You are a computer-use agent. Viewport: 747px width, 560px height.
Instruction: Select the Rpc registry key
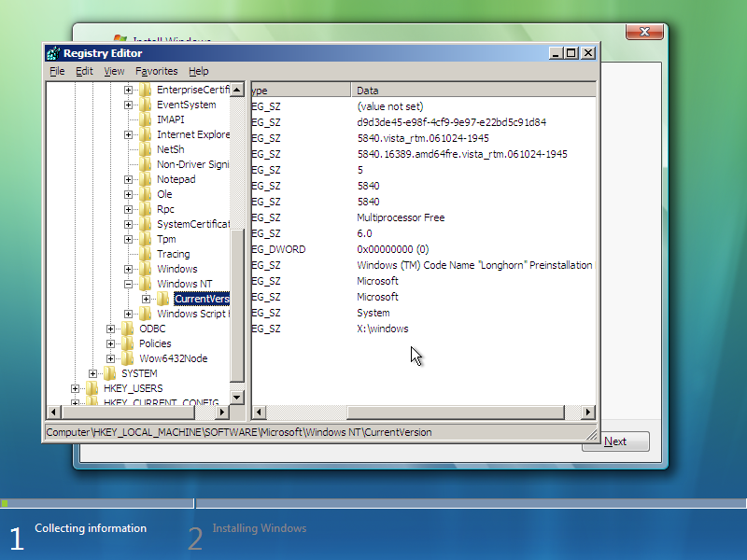(165, 209)
